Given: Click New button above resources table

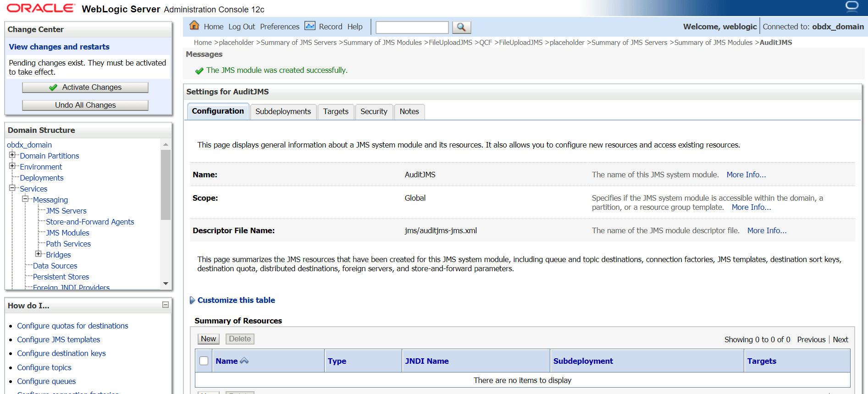Looking at the screenshot, I should click(x=208, y=339).
